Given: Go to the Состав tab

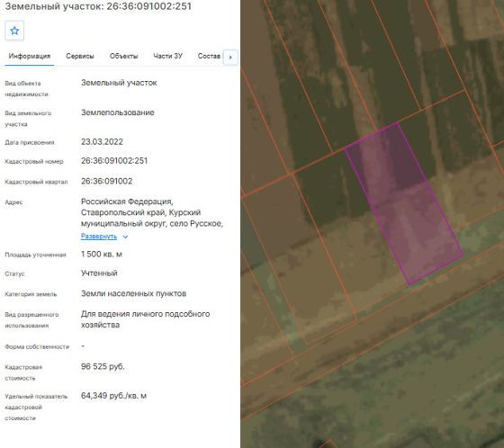Looking at the screenshot, I should coord(209,56).
